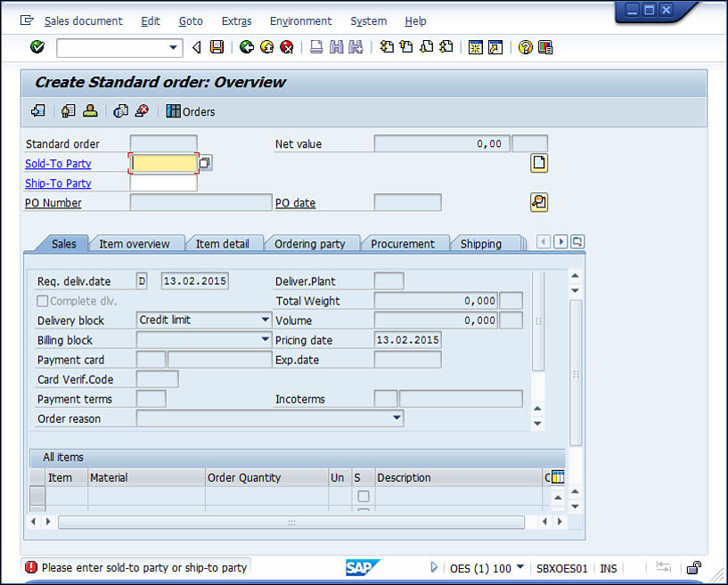Click the main vertical scrollbar track
Viewport: 728px width, 585px height.
[x=576, y=373]
